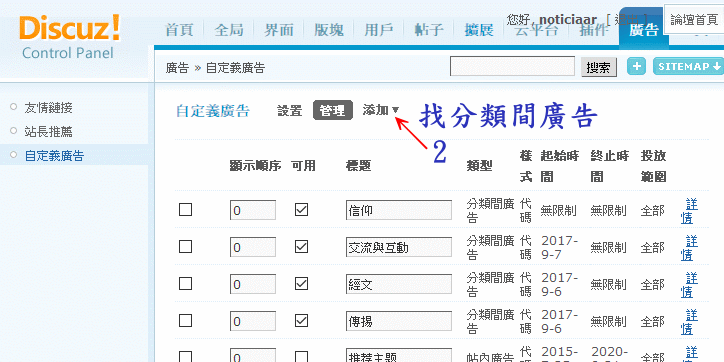Select the 廣告 top tab
Viewport: 724px width, 362px height.
click(644, 30)
